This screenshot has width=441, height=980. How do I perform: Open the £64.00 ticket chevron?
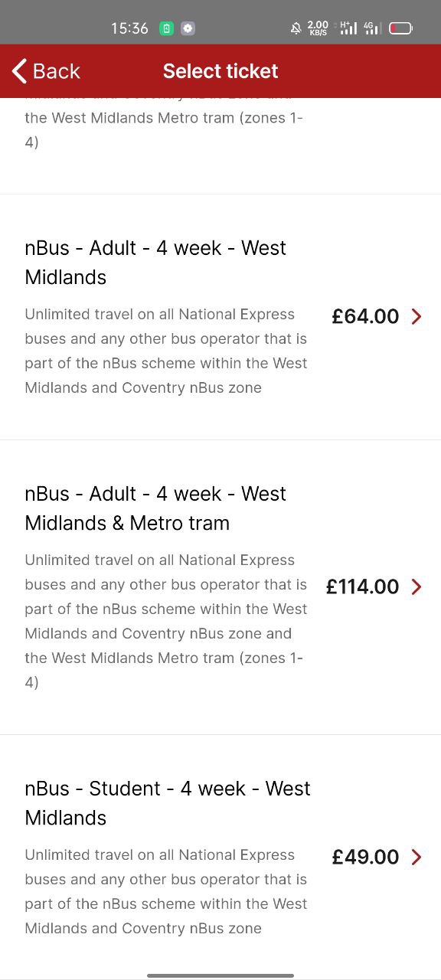coord(416,316)
